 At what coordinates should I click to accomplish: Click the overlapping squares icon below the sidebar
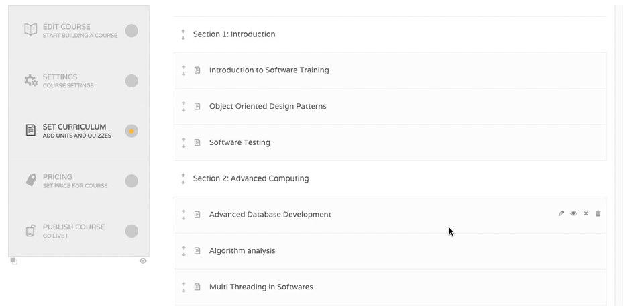(13, 261)
